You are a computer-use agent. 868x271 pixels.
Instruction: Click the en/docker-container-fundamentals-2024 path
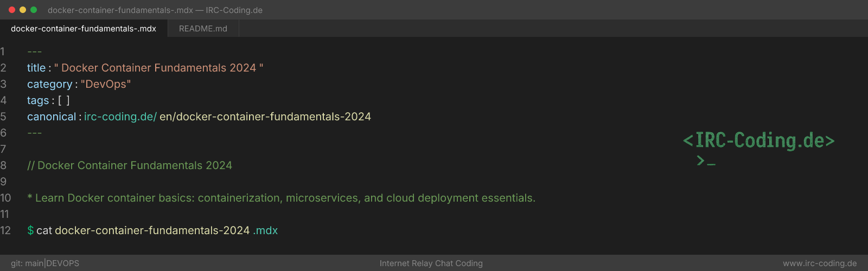[x=265, y=117]
